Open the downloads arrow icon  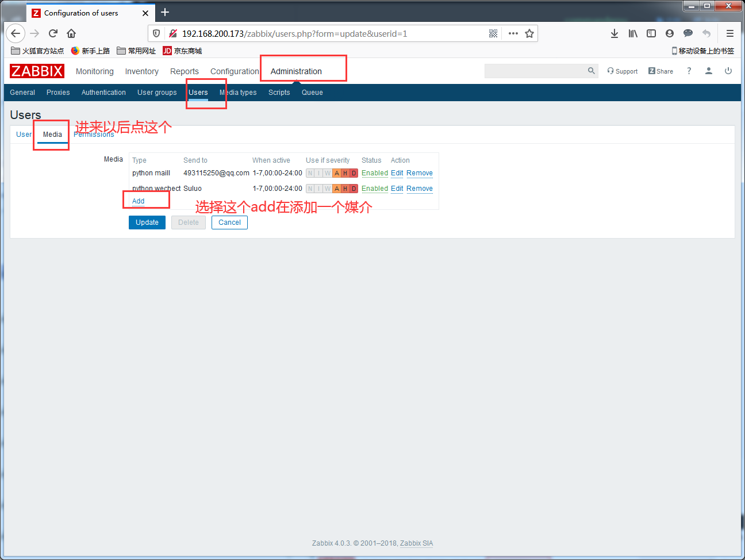coord(615,33)
